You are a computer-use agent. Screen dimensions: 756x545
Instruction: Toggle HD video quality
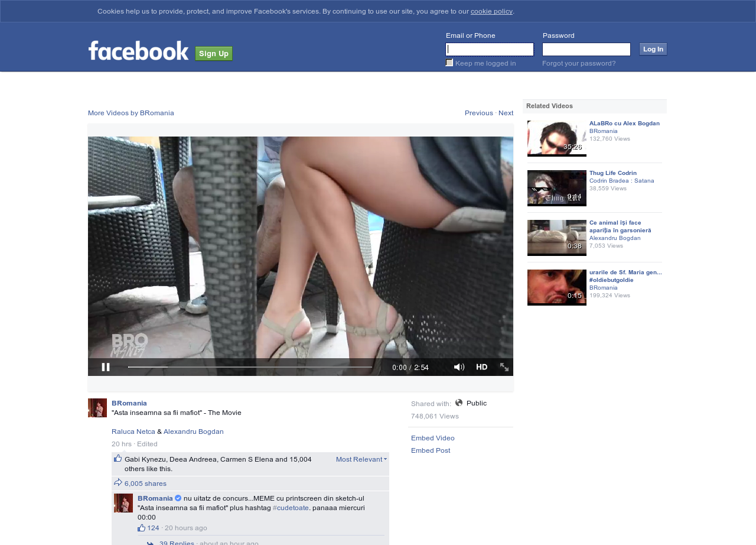(482, 367)
